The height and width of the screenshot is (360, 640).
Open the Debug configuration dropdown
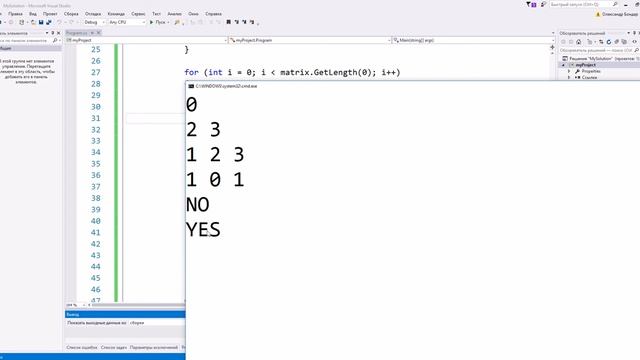click(94, 22)
